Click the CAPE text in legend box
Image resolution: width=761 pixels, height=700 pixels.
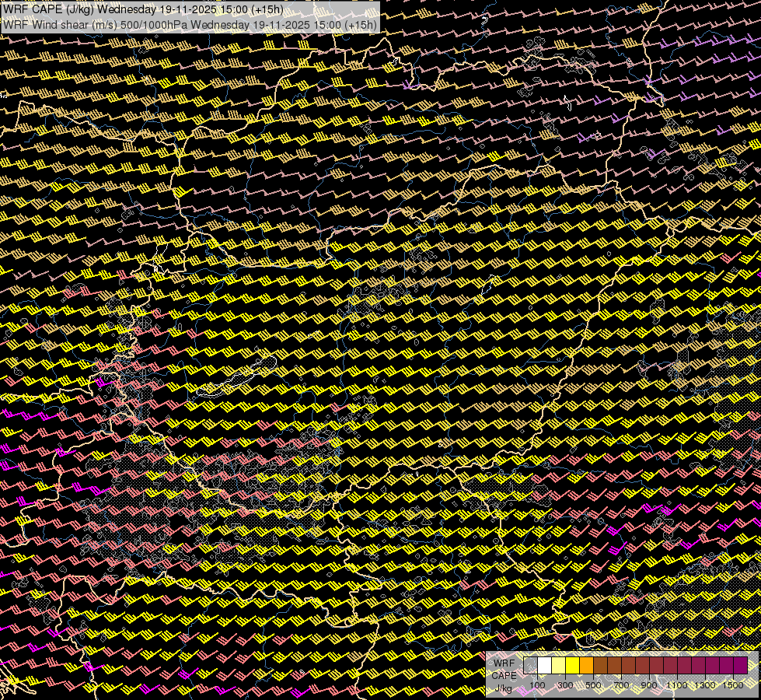pos(504,675)
